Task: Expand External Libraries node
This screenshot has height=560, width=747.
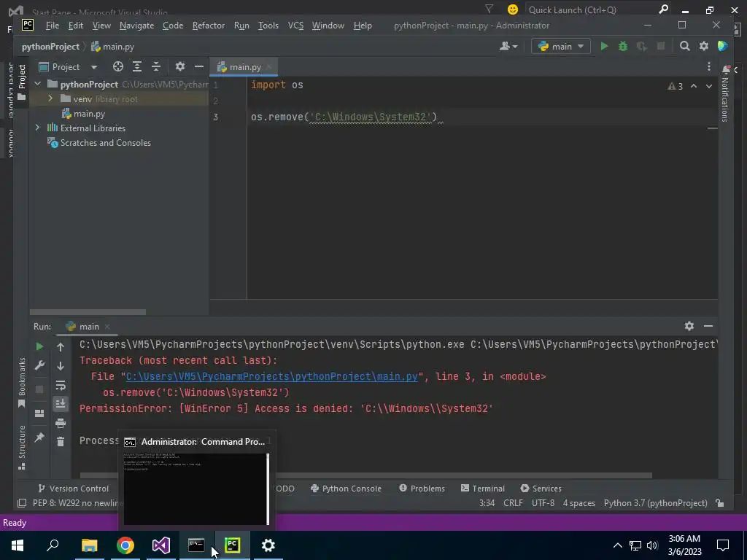Action: 38,128
